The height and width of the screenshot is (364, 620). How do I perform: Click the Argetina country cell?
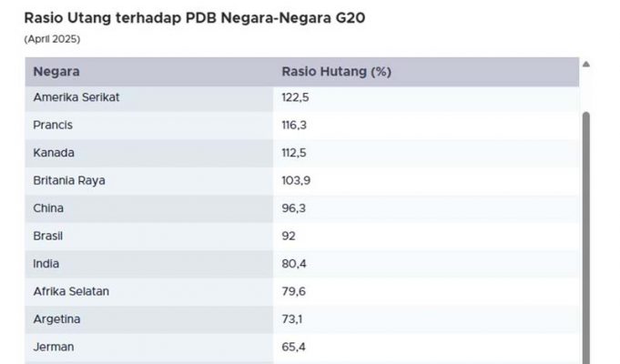click(x=57, y=319)
